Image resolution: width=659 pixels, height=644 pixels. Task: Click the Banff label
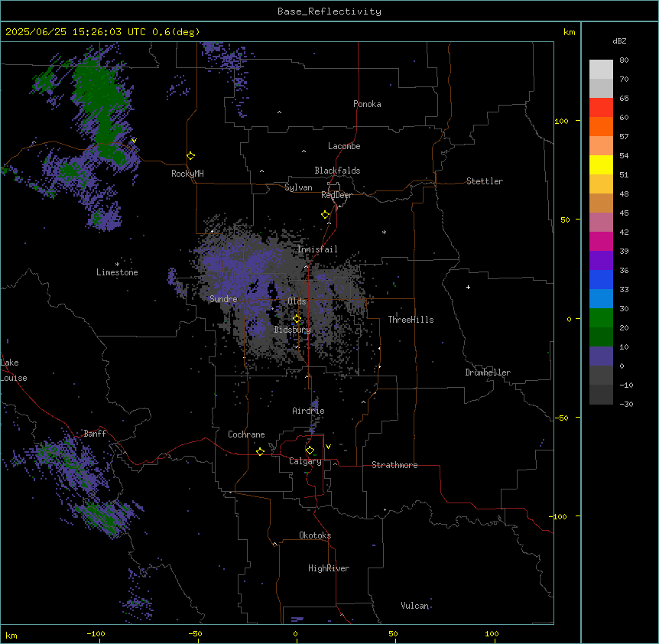(95, 434)
